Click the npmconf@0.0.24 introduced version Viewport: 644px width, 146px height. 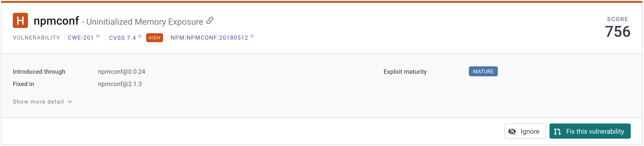pyautogui.click(x=122, y=72)
